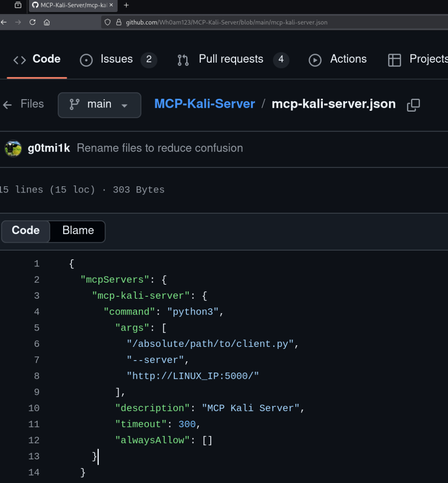
Task: Click "/absolute/path/to/client.py" string
Action: (x=210, y=344)
